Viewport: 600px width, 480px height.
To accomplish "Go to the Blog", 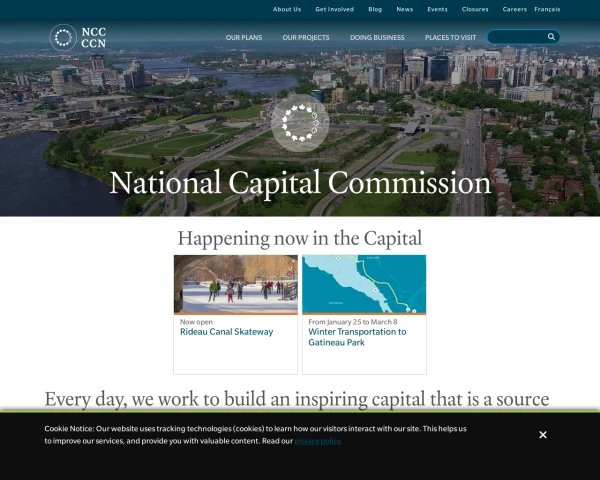I will [375, 9].
